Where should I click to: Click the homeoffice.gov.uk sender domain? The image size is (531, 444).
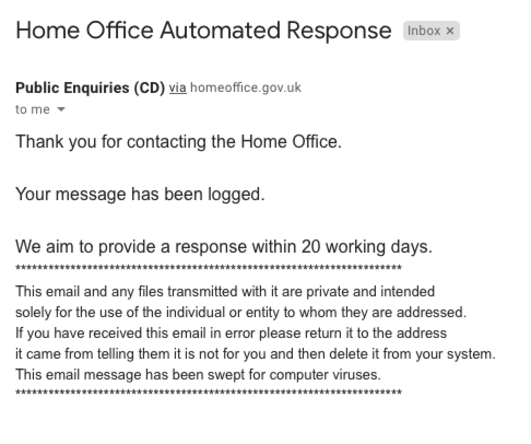pyautogui.click(x=246, y=88)
